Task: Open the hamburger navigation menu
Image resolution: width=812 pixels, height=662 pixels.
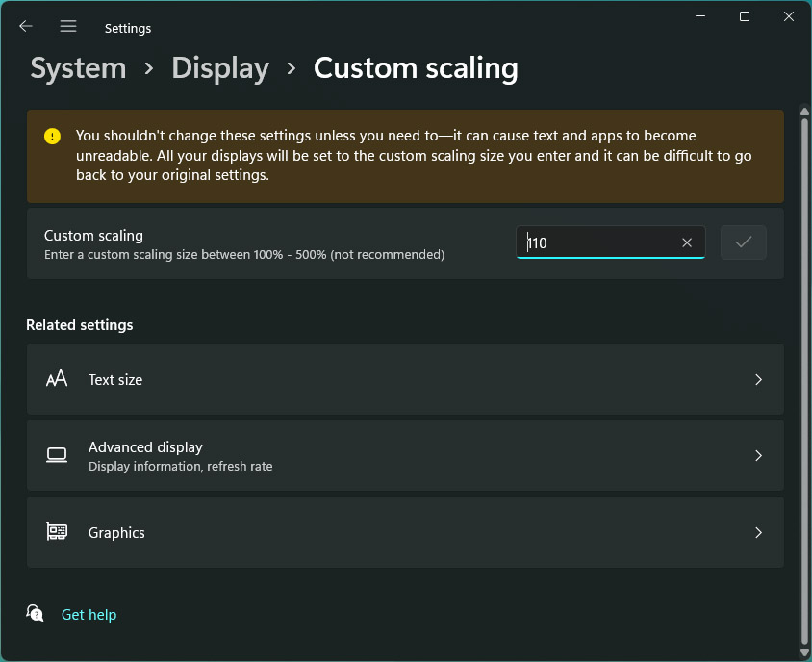Action: [x=68, y=27]
